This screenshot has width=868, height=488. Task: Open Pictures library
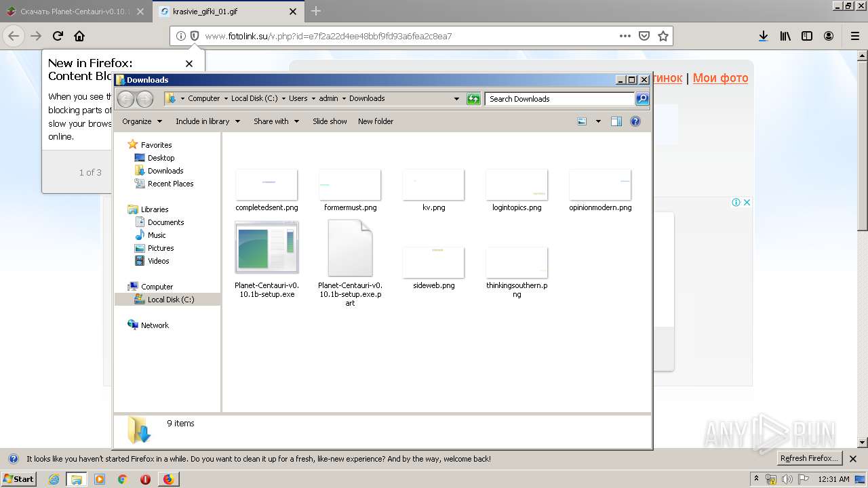coord(161,248)
